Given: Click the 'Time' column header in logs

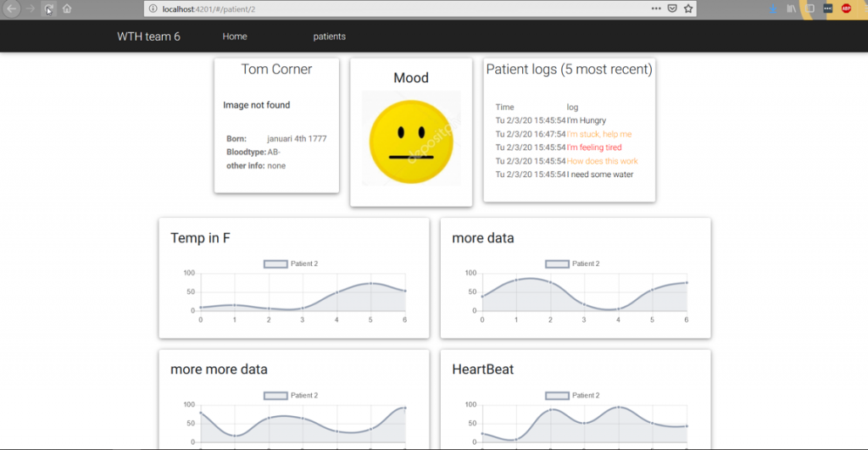Looking at the screenshot, I should tap(504, 108).
